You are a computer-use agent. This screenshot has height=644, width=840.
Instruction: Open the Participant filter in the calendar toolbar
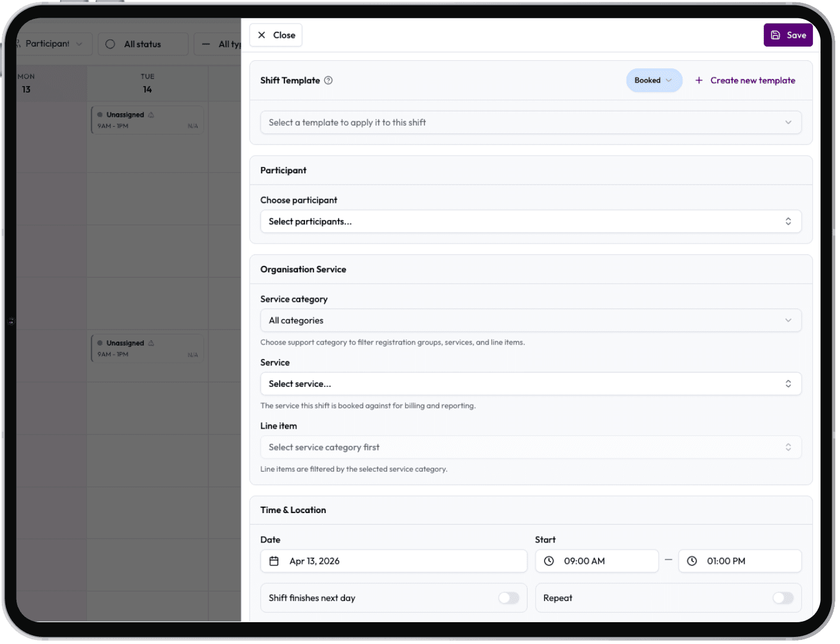click(53, 44)
